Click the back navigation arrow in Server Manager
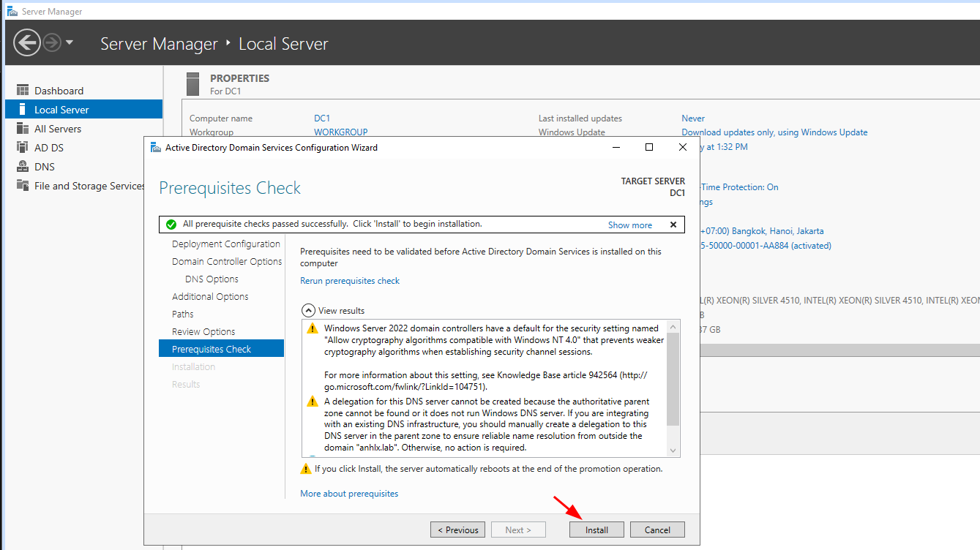The height and width of the screenshot is (550, 980). tap(27, 42)
